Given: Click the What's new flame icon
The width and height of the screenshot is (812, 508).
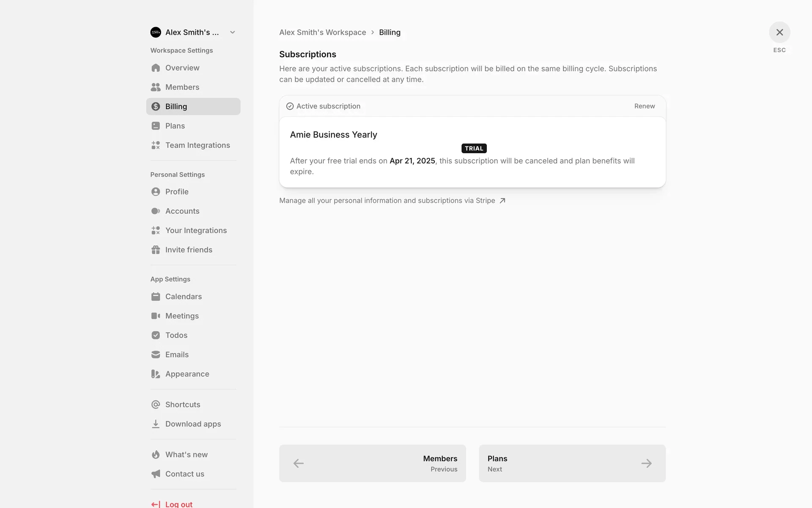Looking at the screenshot, I should [x=156, y=455].
